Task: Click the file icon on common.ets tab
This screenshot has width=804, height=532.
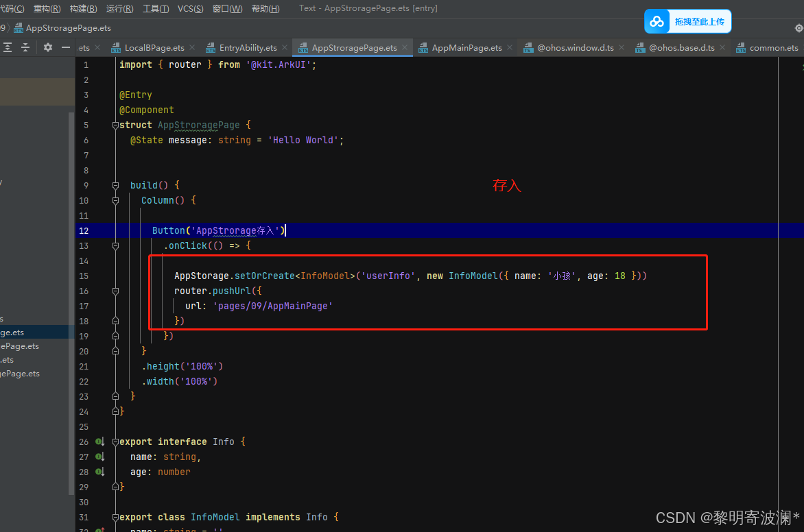Action: [741, 48]
